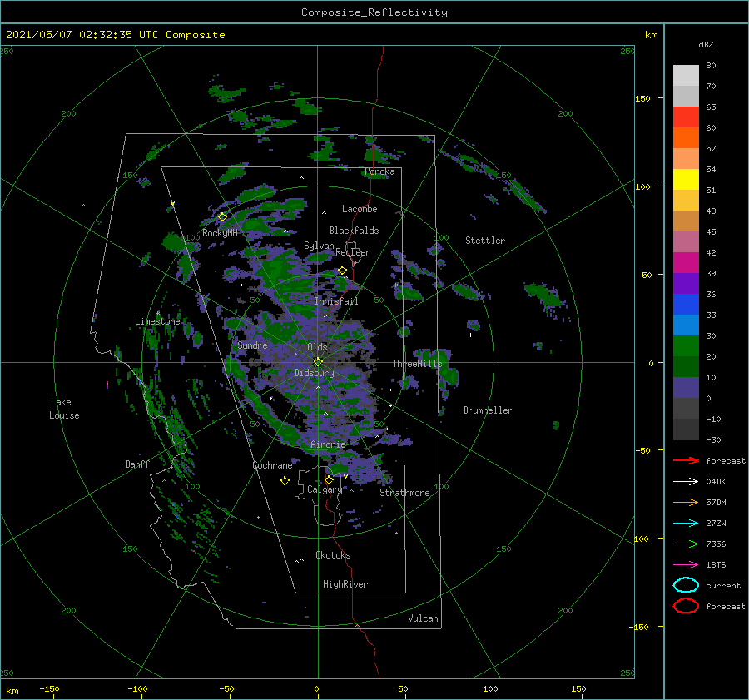Pick the 36 dBZ blue legend swatch
749x700 pixels.
686,304
